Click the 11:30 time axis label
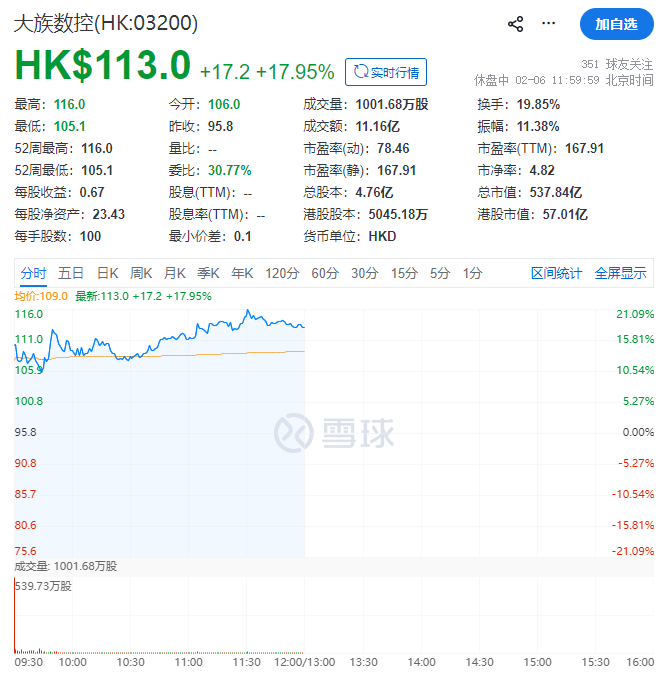This screenshot has height=685, width=664. (x=246, y=662)
